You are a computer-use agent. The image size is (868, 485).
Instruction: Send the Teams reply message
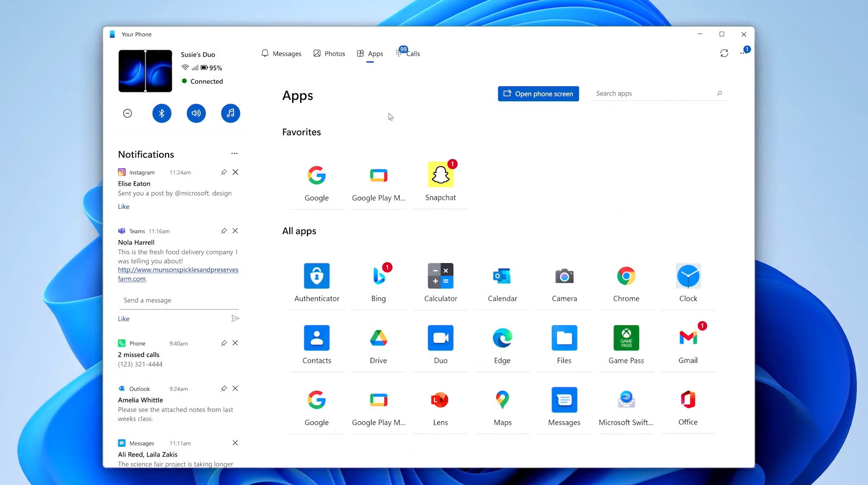(235, 319)
